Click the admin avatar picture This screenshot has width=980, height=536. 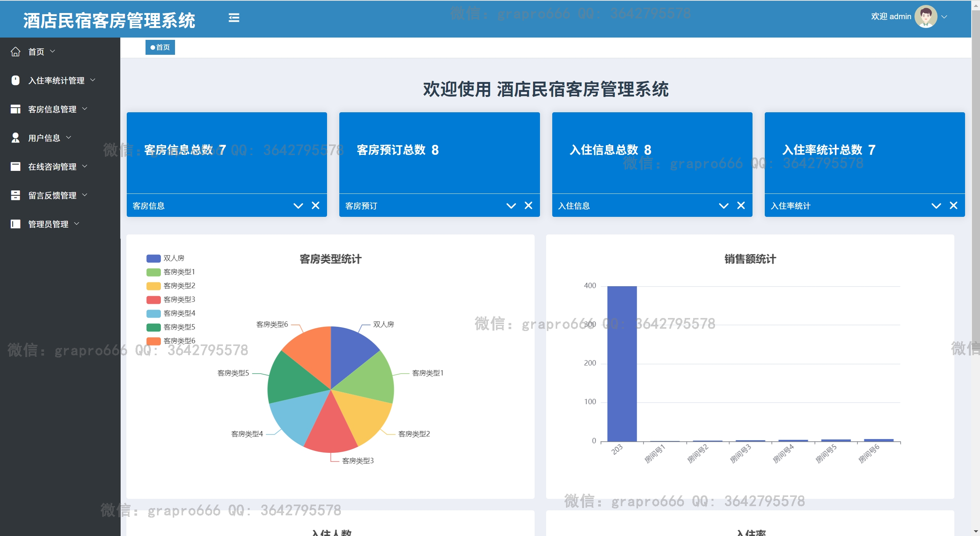(x=925, y=16)
